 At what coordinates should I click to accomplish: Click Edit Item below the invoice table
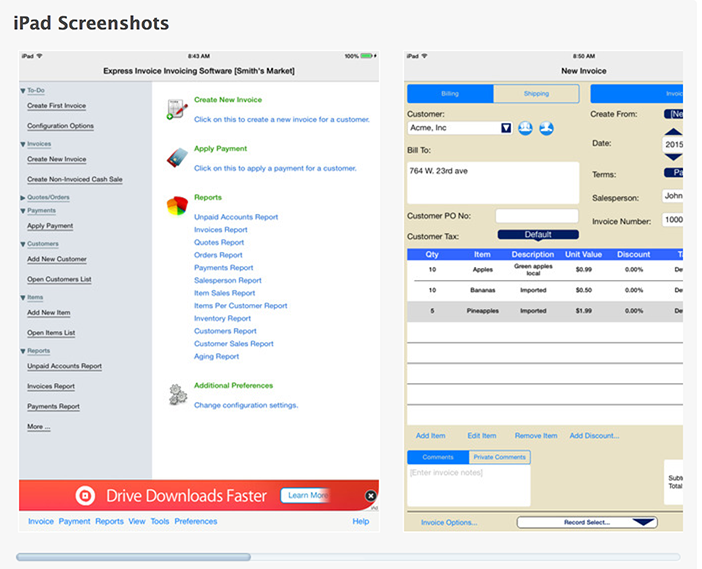(482, 436)
